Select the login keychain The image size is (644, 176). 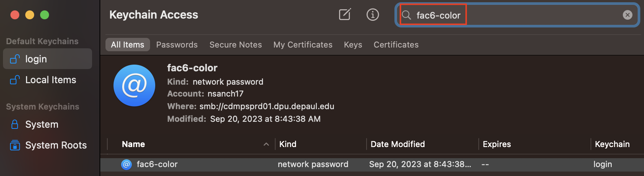click(48, 59)
